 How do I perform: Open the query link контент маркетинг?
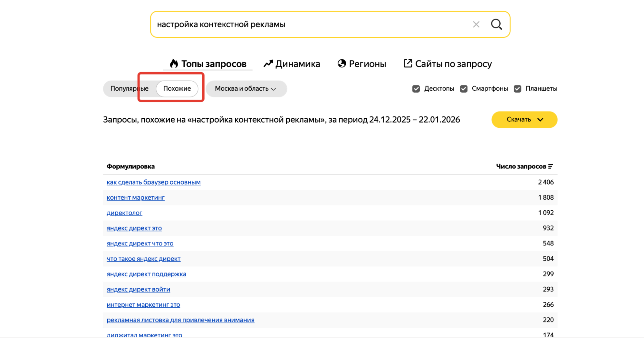point(136,197)
